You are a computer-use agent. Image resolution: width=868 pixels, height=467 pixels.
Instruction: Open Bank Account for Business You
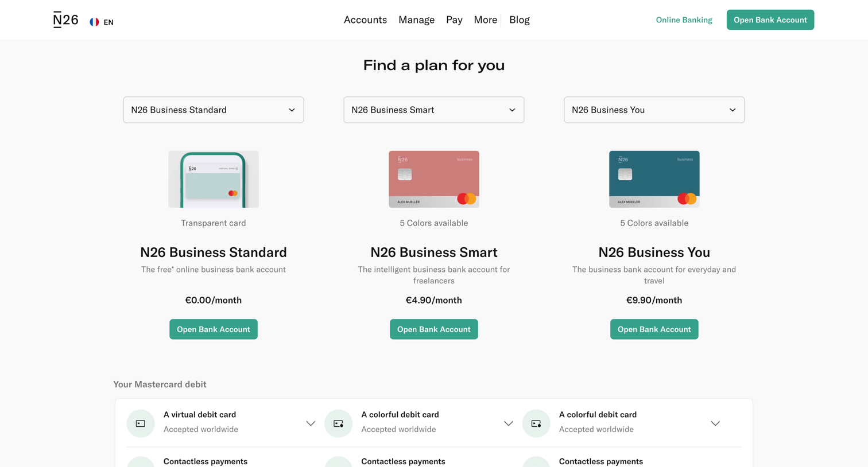(x=654, y=329)
